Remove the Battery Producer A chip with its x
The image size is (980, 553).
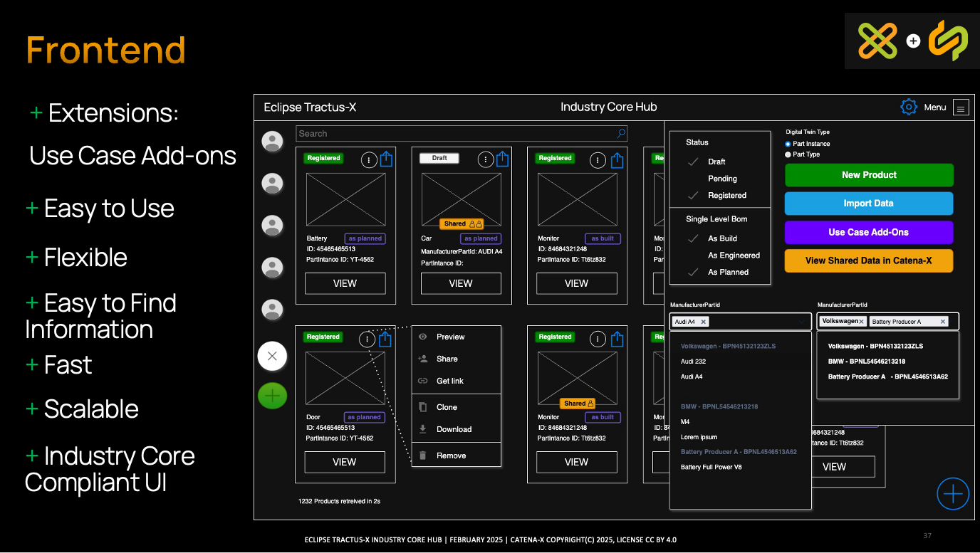point(943,322)
